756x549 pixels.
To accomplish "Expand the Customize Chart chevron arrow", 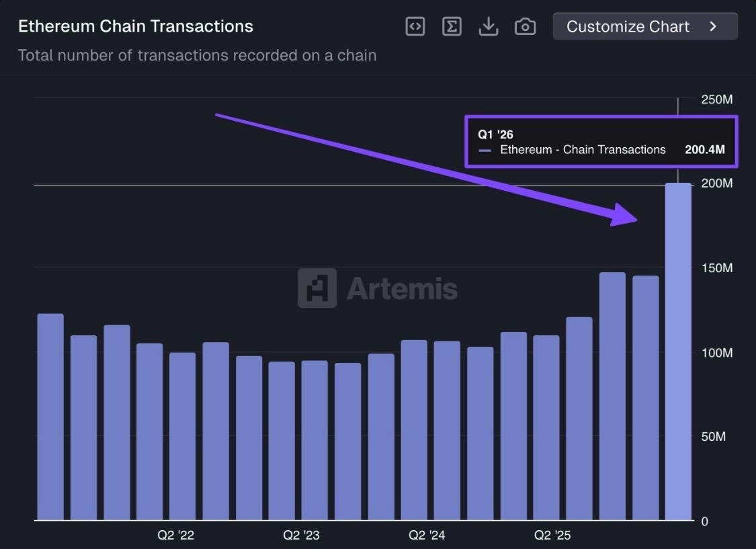I will [x=714, y=27].
